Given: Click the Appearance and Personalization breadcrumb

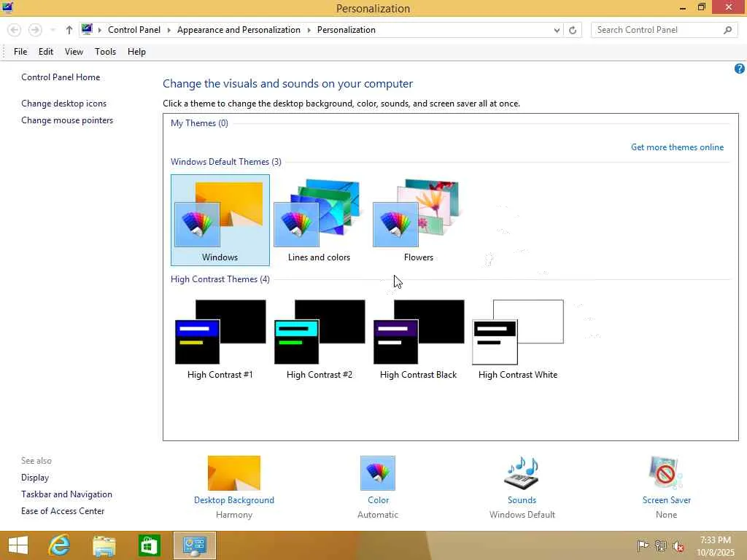Looking at the screenshot, I should (x=239, y=30).
